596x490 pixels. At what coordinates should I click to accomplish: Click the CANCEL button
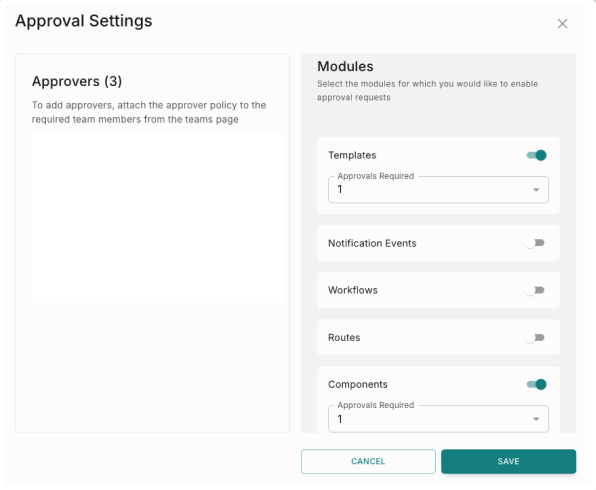[x=368, y=461]
